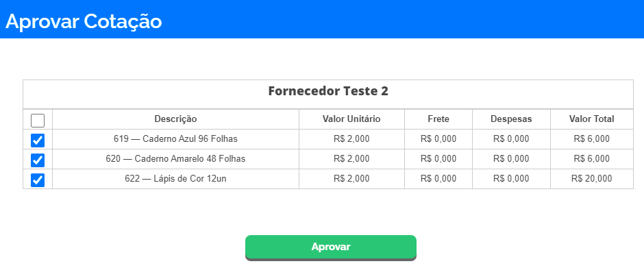Click the R$ 20,000 total value cell

[x=592, y=179]
